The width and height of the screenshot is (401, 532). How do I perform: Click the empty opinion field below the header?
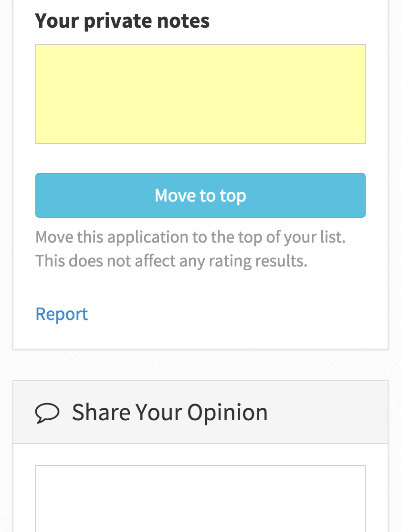200,499
